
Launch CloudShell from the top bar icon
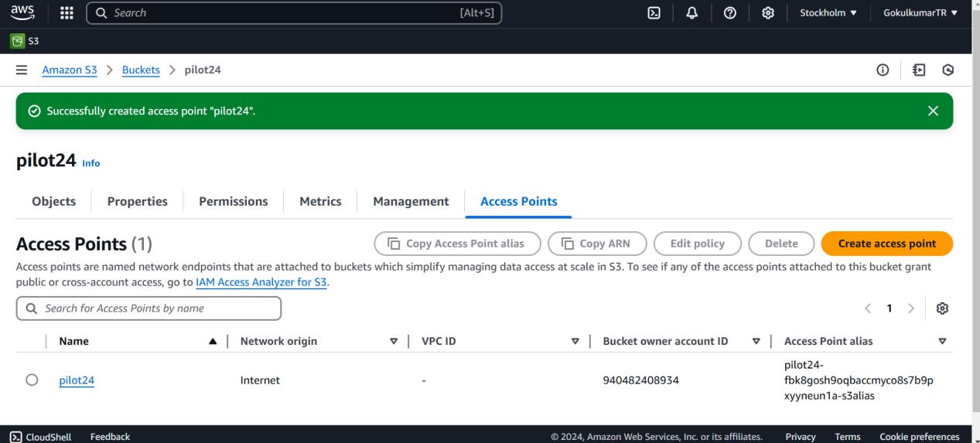654,12
